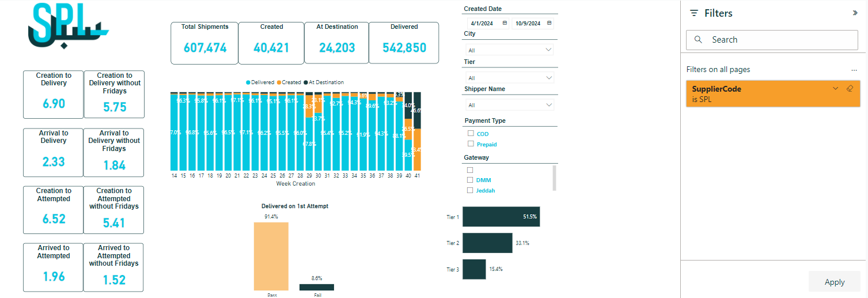
Task: Open start date calendar picker icon
Action: [505, 23]
